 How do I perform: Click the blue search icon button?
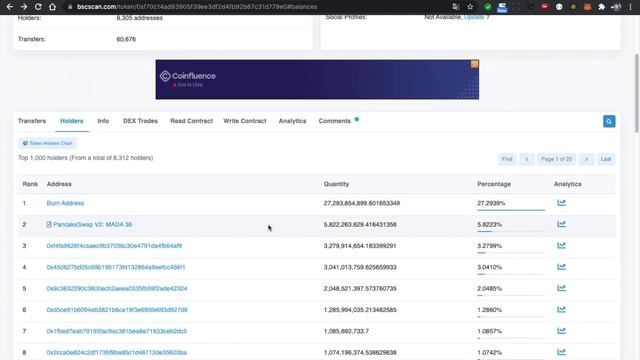609,121
